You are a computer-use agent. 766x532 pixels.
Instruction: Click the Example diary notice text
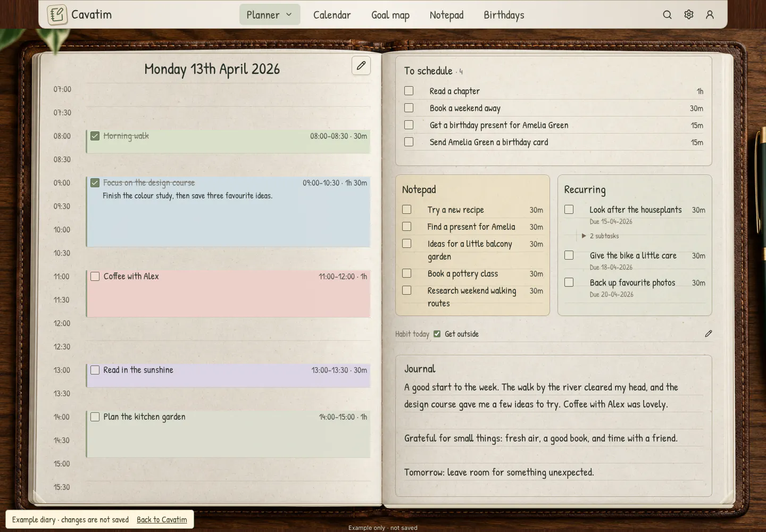pos(70,520)
